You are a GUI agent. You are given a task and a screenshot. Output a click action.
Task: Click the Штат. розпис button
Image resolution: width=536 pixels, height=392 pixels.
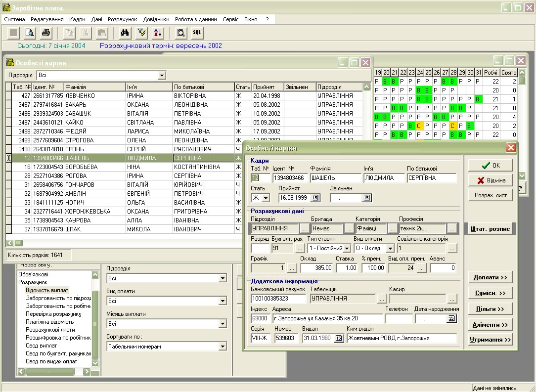click(490, 229)
